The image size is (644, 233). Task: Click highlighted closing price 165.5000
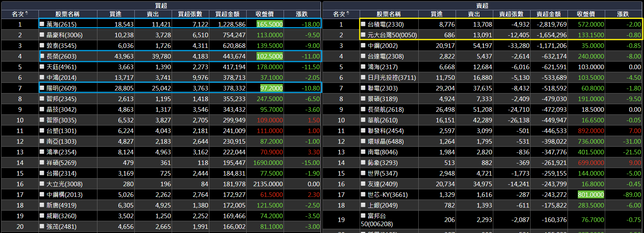pyautogui.click(x=269, y=24)
